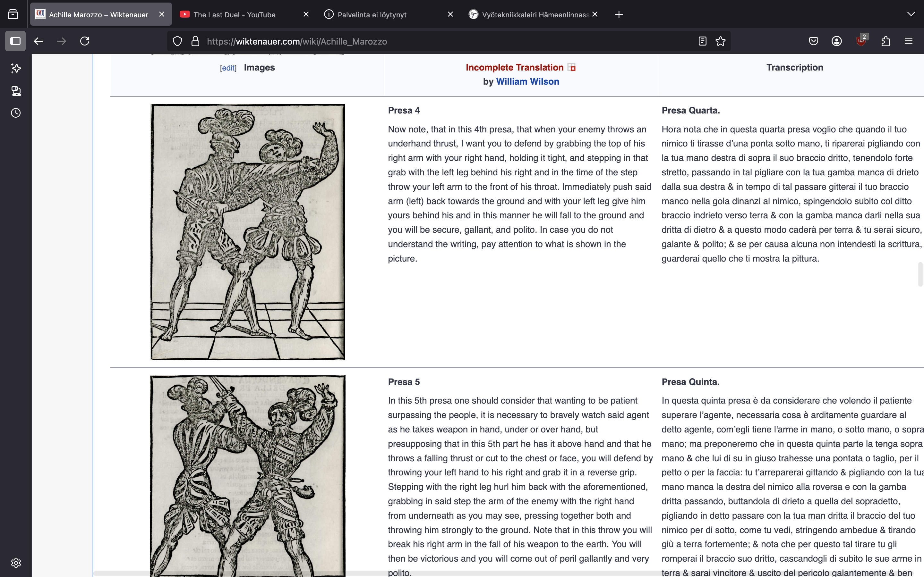Open William Wilson translator link

(x=527, y=82)
